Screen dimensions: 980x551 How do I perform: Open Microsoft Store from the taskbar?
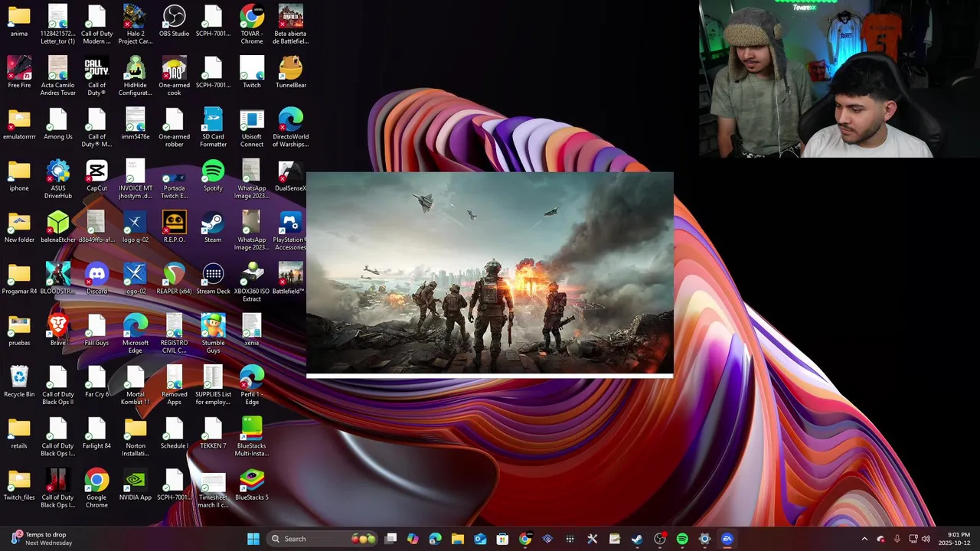coord(502,539)
